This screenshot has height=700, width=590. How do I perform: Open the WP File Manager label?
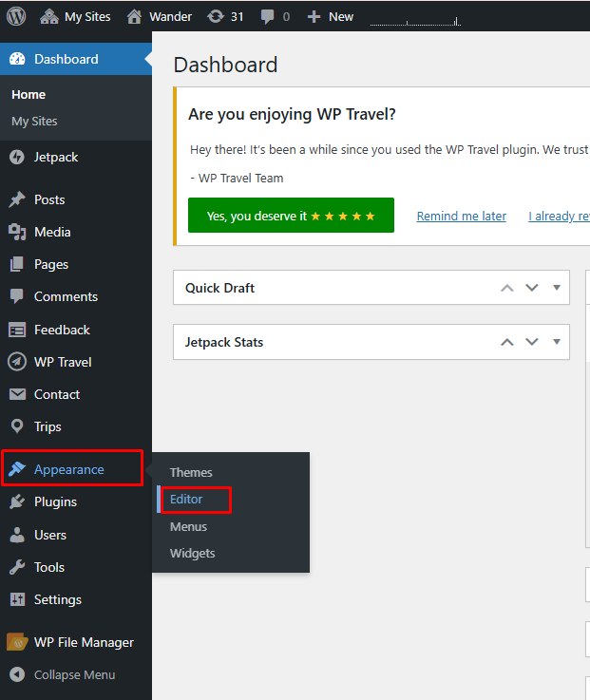[84, 642]
